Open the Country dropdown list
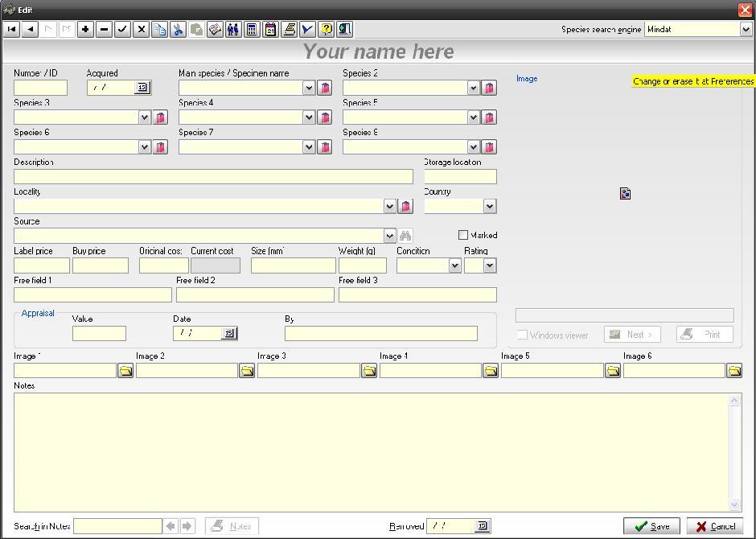The image size is (756, 539). point(489,206)
